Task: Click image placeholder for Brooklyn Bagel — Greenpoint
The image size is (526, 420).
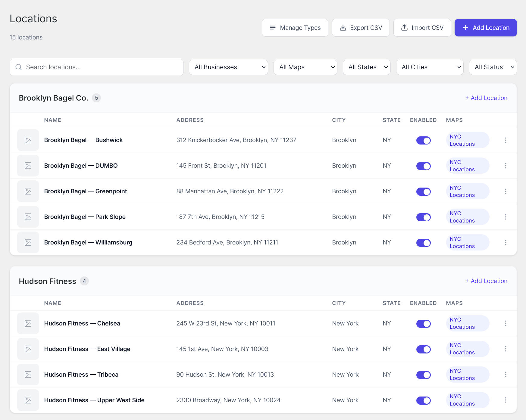Action: pos(28,191)
